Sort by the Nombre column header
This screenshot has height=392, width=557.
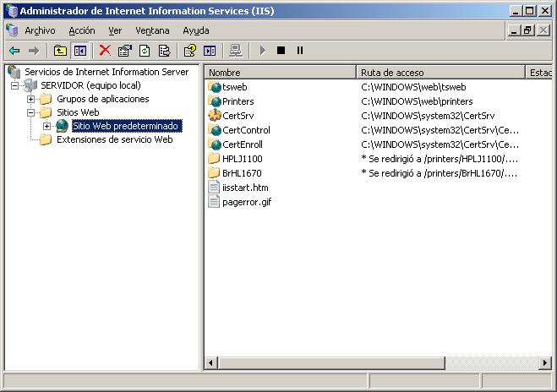click(x=279, y=73)
